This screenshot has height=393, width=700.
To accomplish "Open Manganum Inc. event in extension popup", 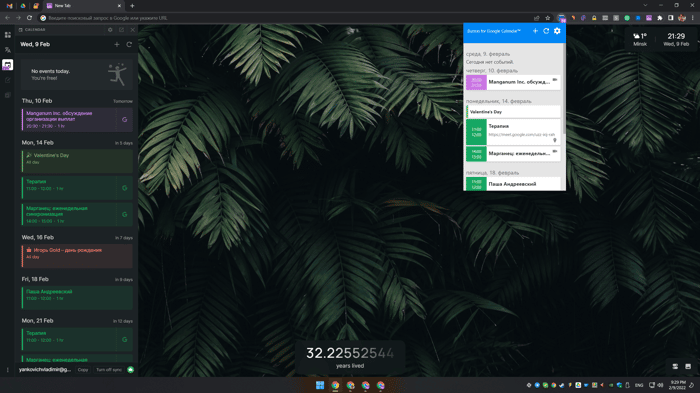I will 513,82.
